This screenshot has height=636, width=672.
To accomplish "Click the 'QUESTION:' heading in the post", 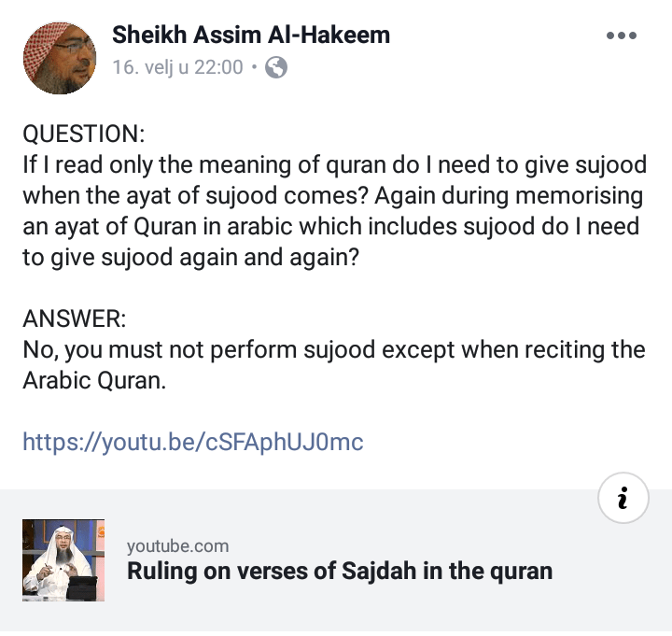I will pyautogui.click(x=84, y=133).
